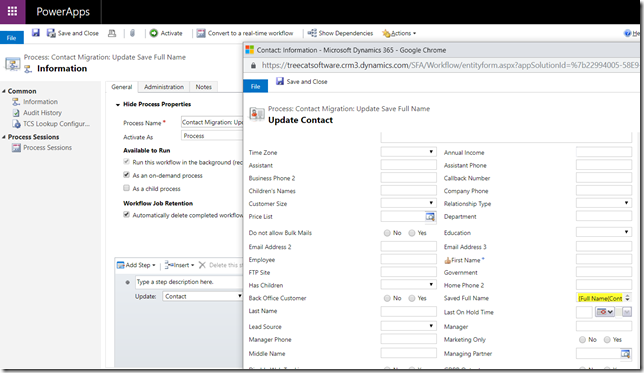Viewport: 644px width, 373px height.
Task: Click the Delete this step X icon
Action: click(202, 265)
